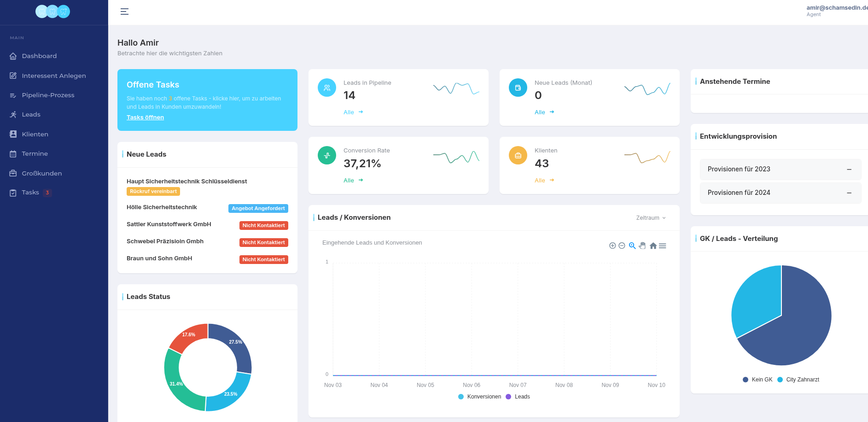Navigate to Großkunden in the sidebar
868x422 pixels.
pyautogui.click(x=42, y=173)
